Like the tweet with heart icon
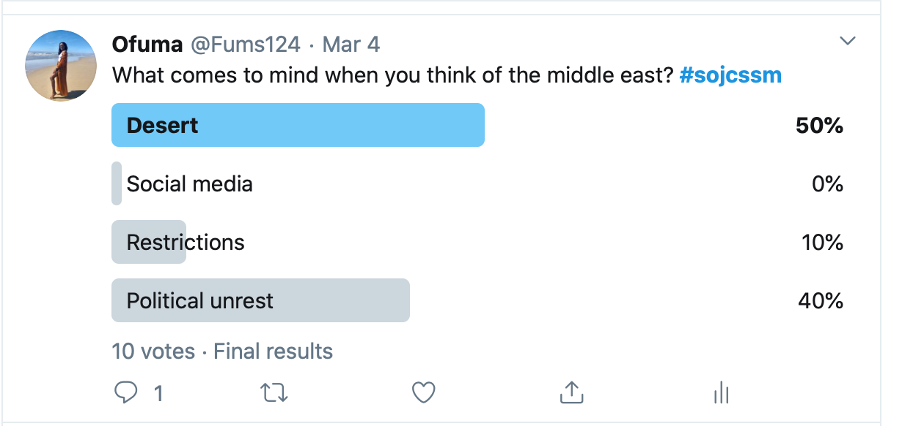Viewport: 902px width, 426px height. click(424, 394)
